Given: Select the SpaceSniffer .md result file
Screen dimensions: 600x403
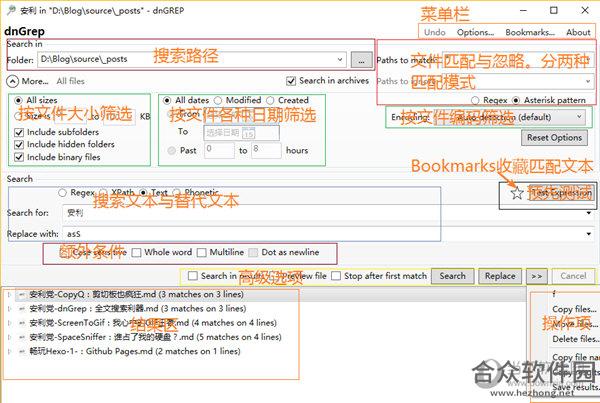Looking at the screenshot, I should 155,337.
